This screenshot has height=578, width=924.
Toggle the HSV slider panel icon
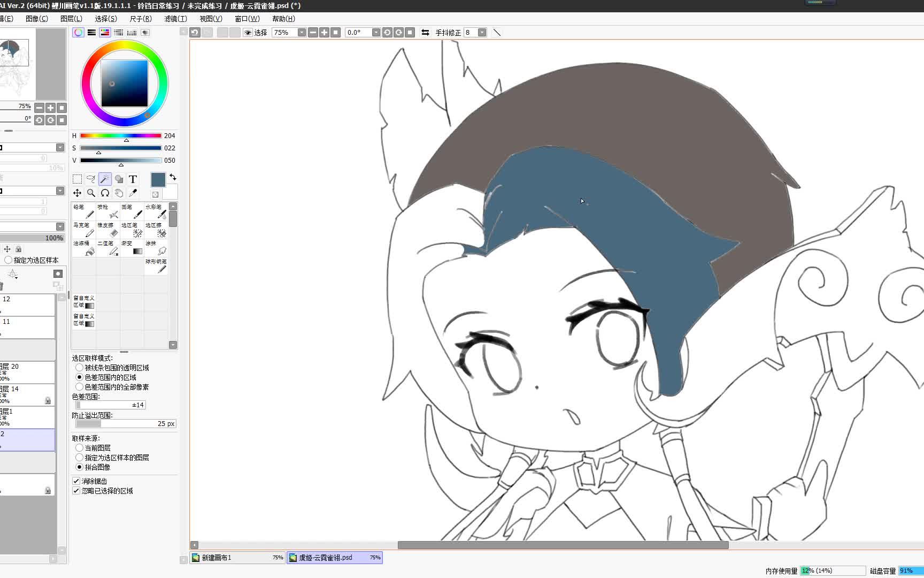tap(105, 33)
